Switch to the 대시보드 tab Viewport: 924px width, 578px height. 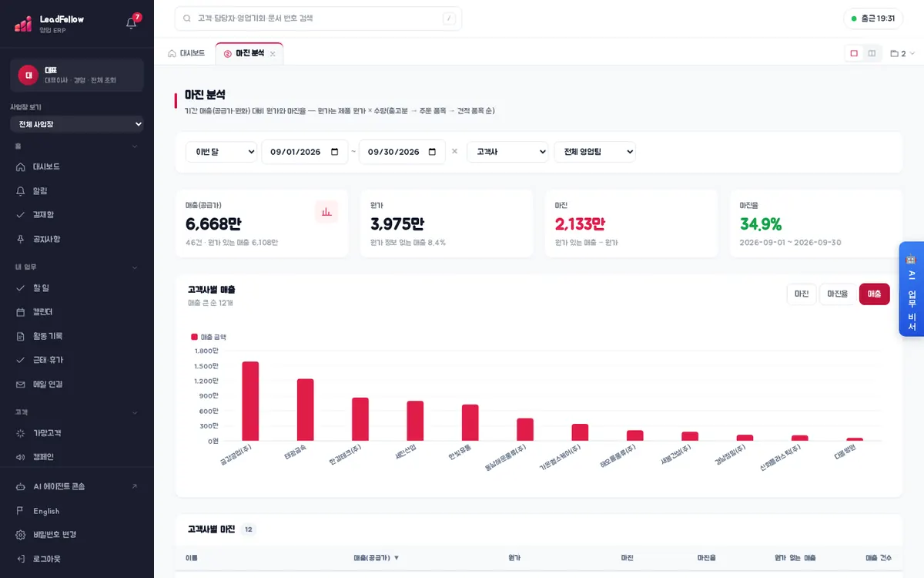pos(186,54)
